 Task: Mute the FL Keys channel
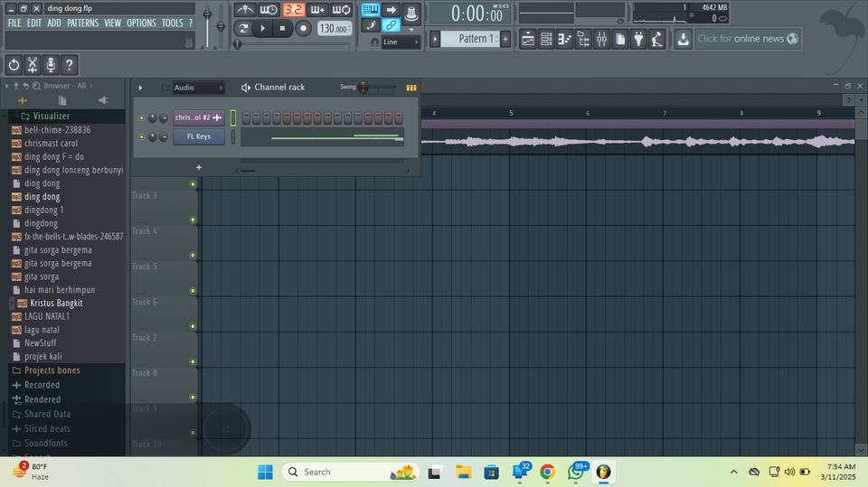[142, 136]
